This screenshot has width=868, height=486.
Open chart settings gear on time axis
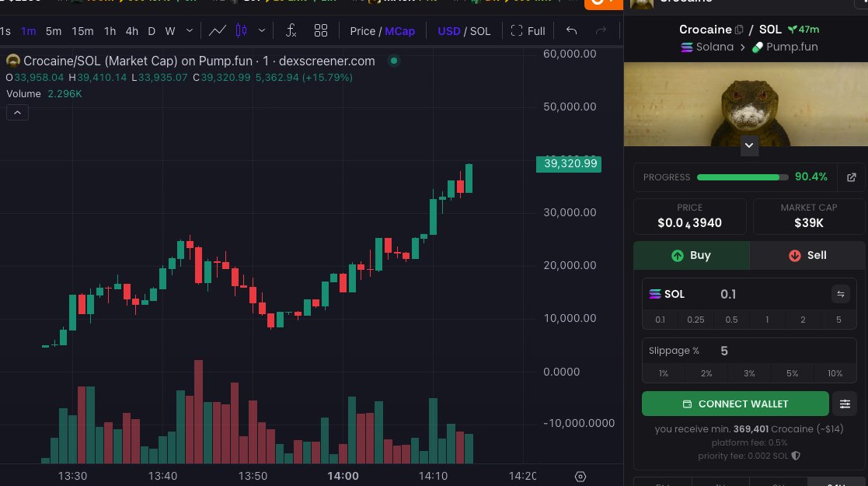tap(580, 477)
